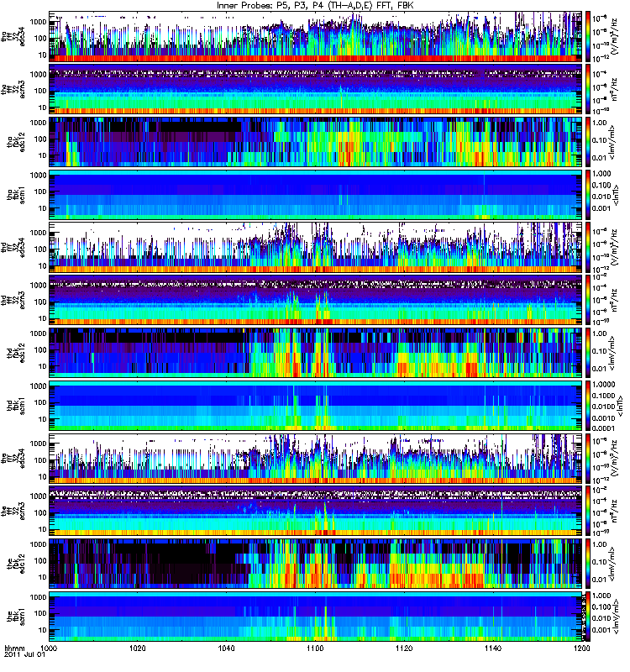This screenshot has width=630, height=672.
Task: Click the '1200' time axis label
Action: point(581,648)
